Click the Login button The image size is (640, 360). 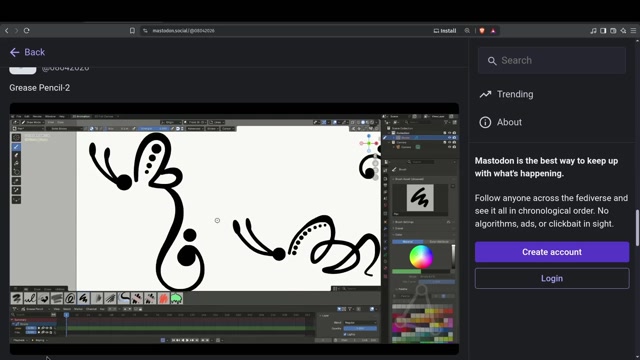pyautogui.click(x=552, y=278)
